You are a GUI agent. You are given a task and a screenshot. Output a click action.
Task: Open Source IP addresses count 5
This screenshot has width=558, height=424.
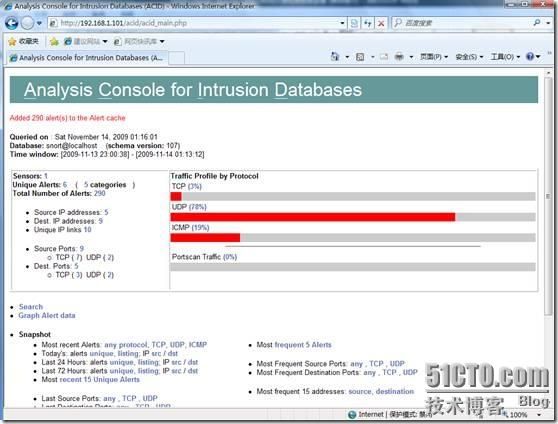coord(106,212)
